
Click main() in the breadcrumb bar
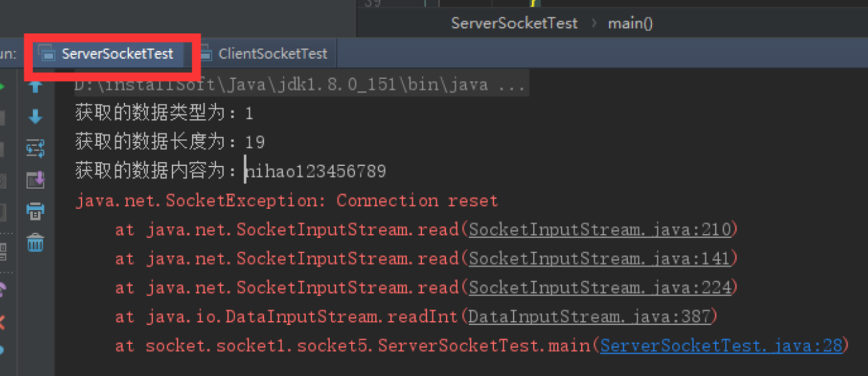point(630,23)
